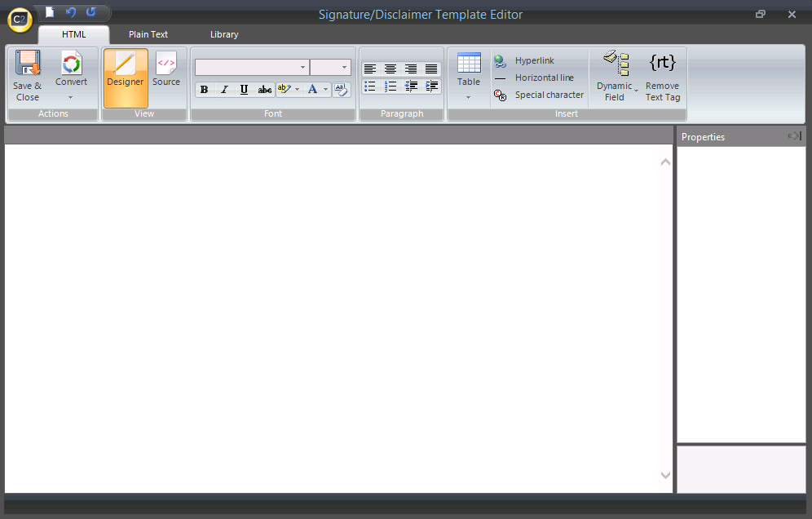This screenshot has height=519, width=812.
Task: Toggle underline formatting
Action: pos(244,90)
